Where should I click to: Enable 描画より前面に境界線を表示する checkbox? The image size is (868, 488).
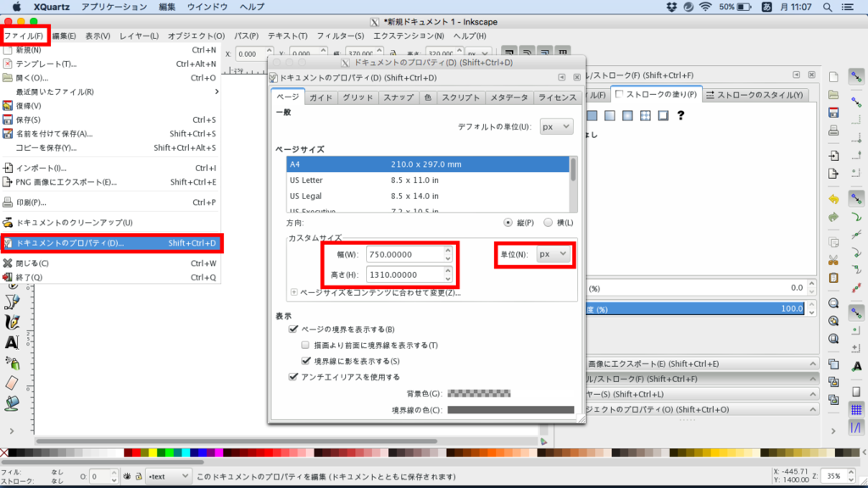click(305, 346)
